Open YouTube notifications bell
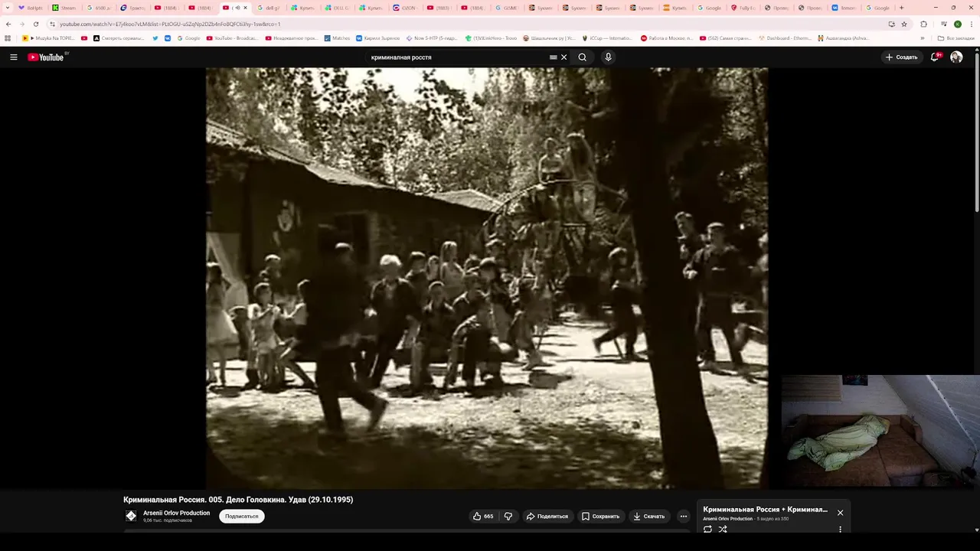 point(935,57)
